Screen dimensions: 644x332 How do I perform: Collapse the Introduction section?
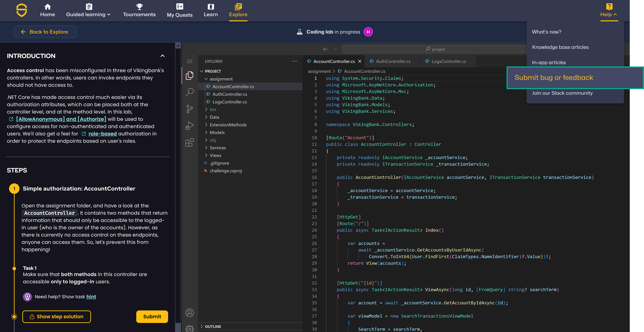(162, 56)
